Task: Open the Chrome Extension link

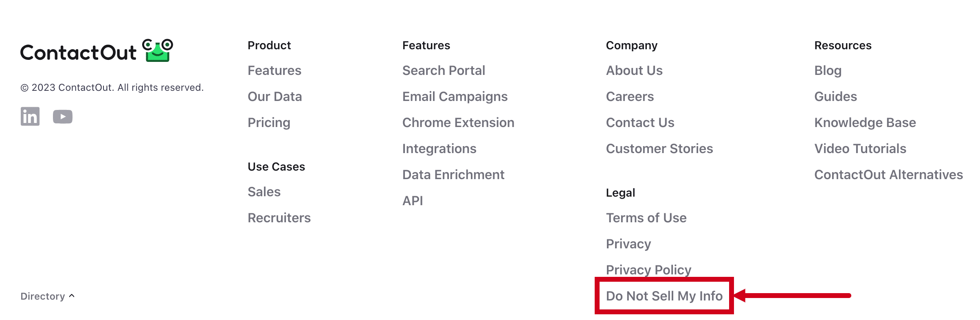Action: 458,123
